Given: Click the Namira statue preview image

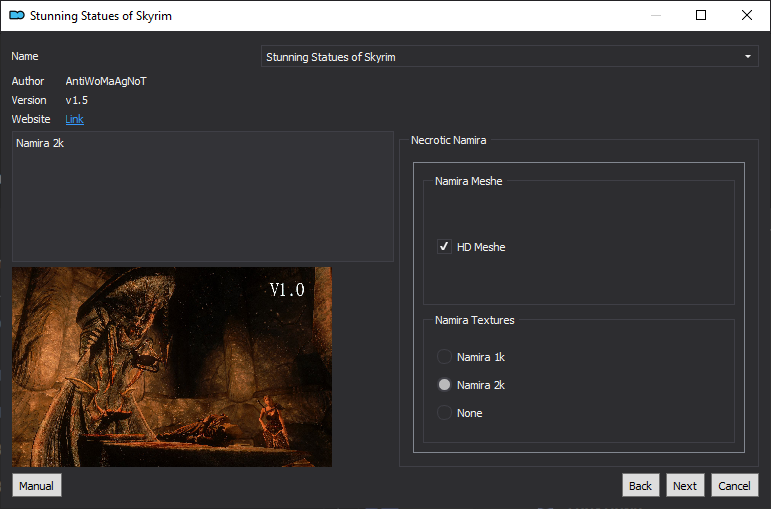Looking at the screenshot, I should click(x=172, y=367).
